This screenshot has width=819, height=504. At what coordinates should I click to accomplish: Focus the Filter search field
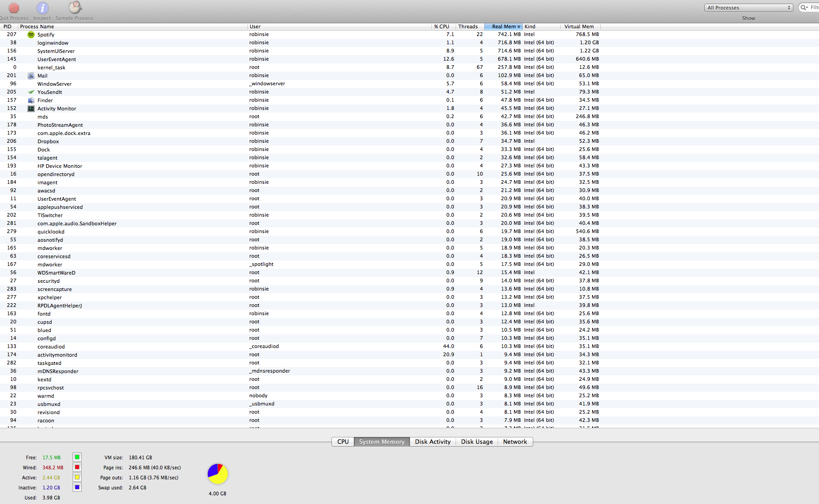pos(809,8)
